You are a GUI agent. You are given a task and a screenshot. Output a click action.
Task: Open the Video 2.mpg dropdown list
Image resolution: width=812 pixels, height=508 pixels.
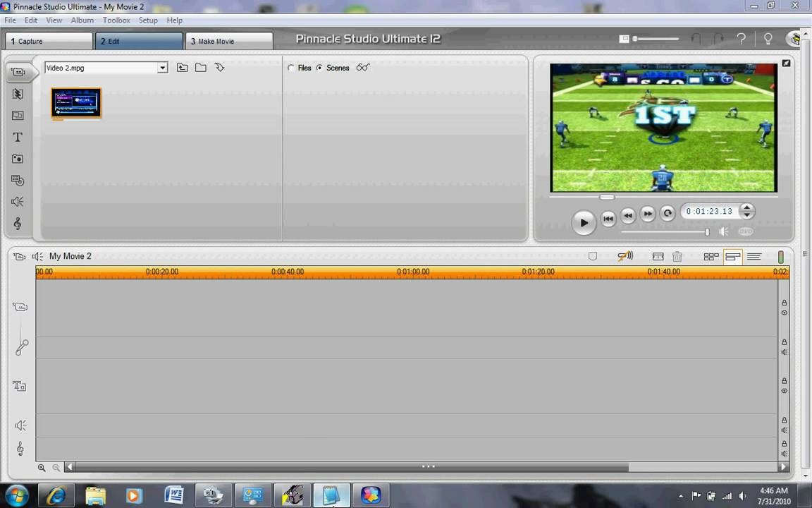(163, 68)
